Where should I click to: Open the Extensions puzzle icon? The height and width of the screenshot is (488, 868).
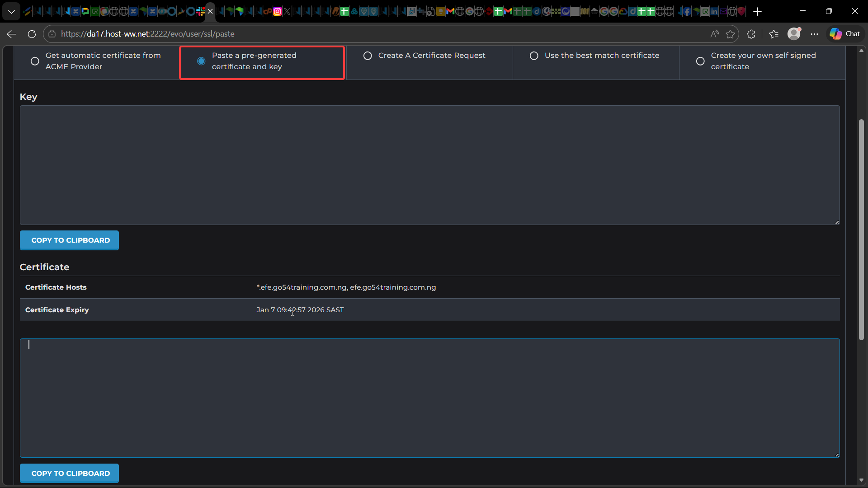pos(751,34)
